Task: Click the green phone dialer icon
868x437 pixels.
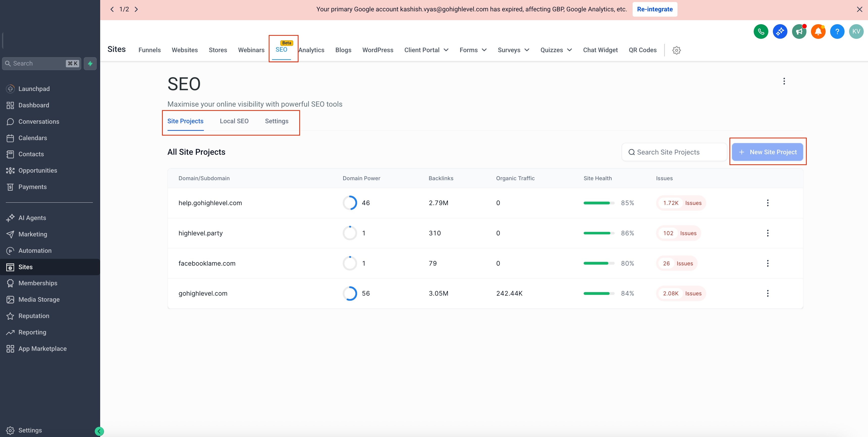Action: [761, 32]
